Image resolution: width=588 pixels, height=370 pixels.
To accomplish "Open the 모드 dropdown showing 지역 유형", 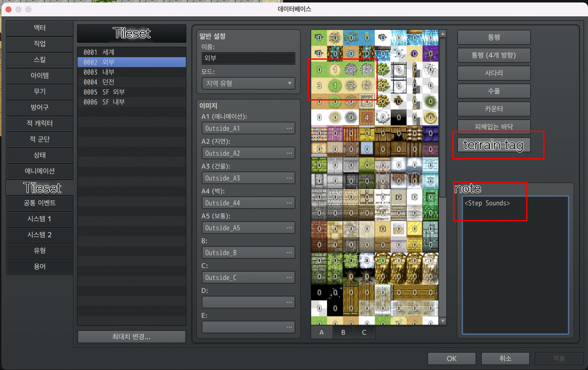I will [x=248, y=83].
